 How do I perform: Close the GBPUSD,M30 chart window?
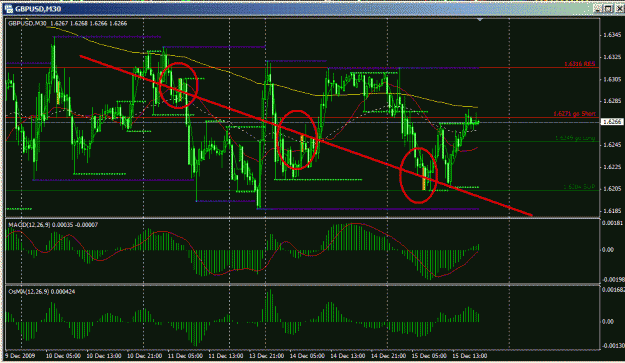pos(619,8)
